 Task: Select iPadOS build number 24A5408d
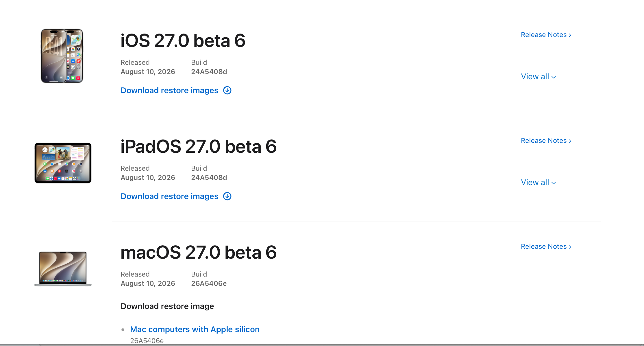209,178
